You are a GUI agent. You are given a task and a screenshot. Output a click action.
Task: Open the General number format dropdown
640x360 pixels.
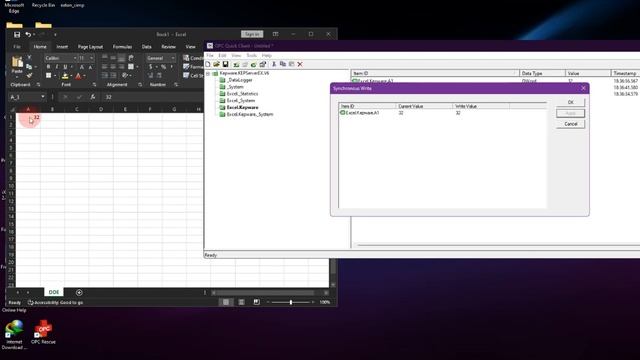click(173, 58)
